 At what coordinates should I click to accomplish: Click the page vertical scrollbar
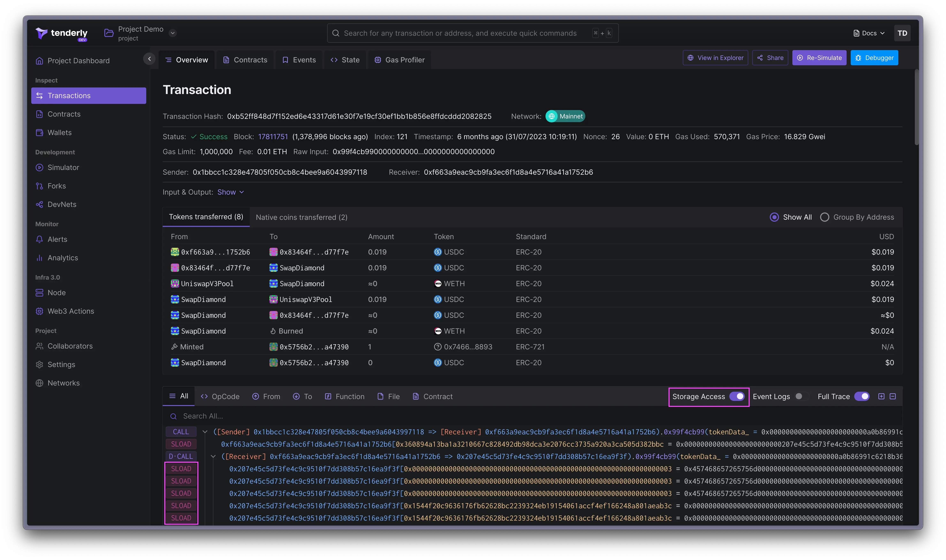pyautogui.click(x=916, y=107)
